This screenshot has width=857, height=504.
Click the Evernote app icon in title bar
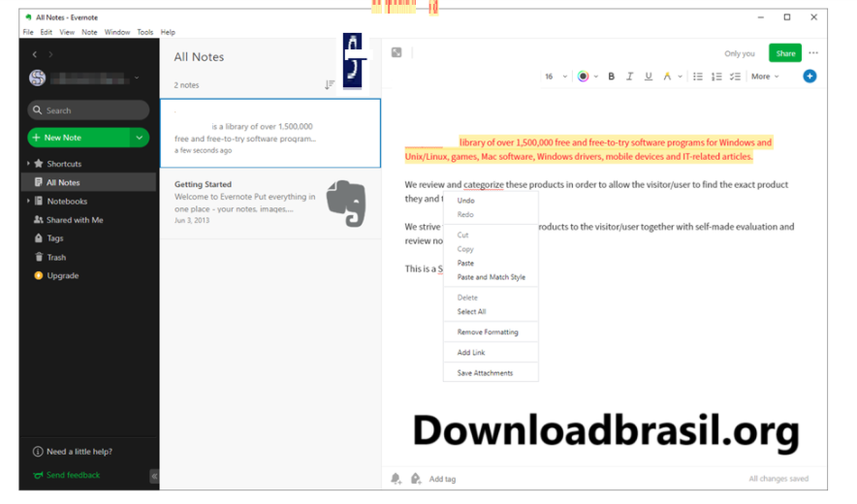pos(28,17)
